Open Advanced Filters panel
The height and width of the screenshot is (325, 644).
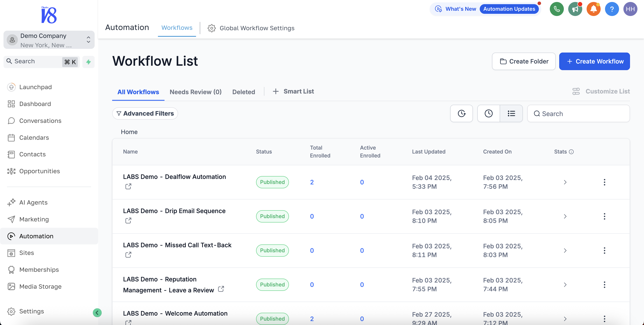145,113
